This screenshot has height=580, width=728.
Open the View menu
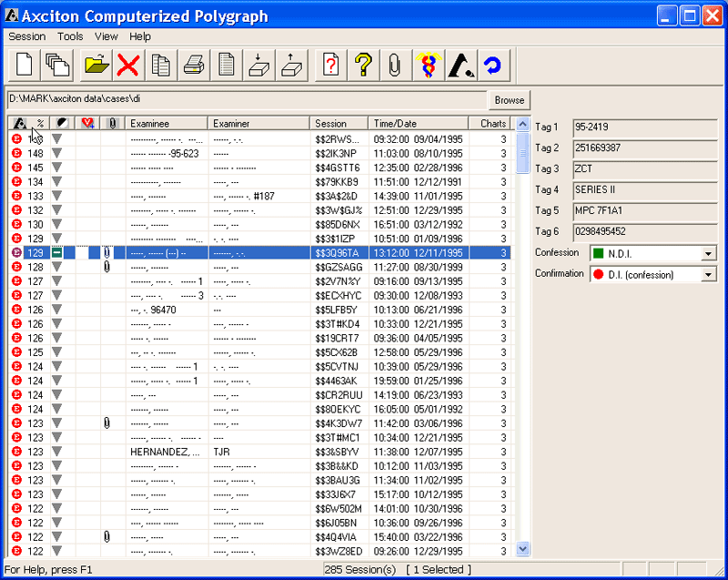point(106,36)
